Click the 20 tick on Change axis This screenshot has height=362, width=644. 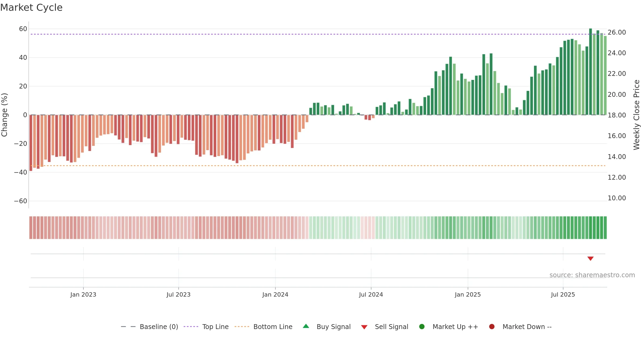(x=23, y=86)
